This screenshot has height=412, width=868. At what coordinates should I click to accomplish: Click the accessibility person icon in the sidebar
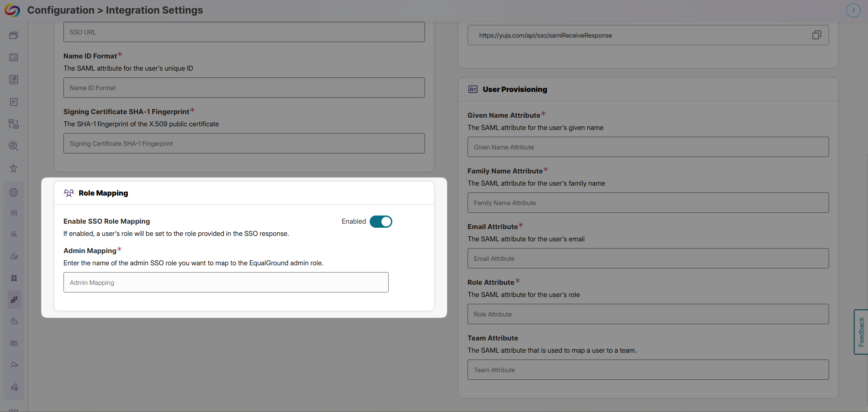(x=14, y=168)
